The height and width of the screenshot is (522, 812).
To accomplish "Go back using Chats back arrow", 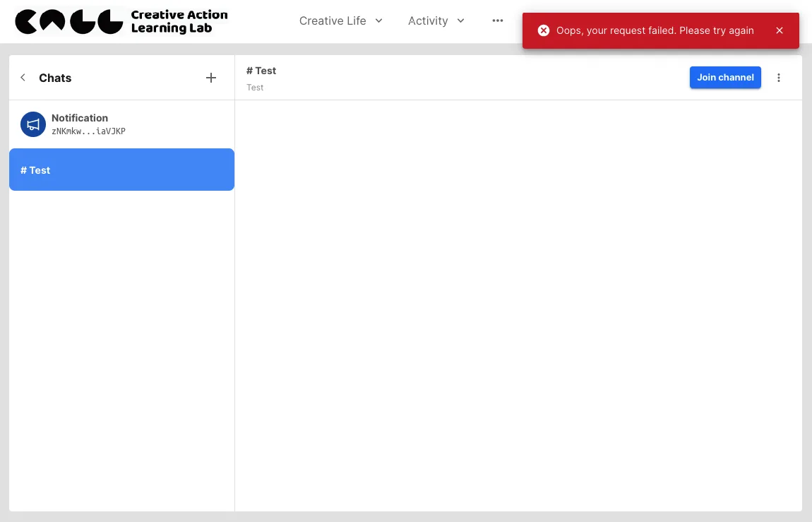I will [23, 78].
